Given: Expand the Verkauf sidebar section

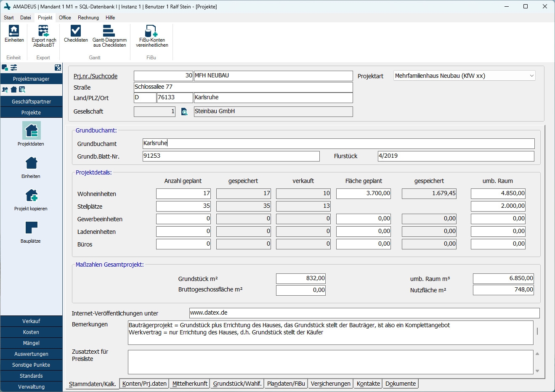Looking at the screenshot, I should click(x=32, y=321).
